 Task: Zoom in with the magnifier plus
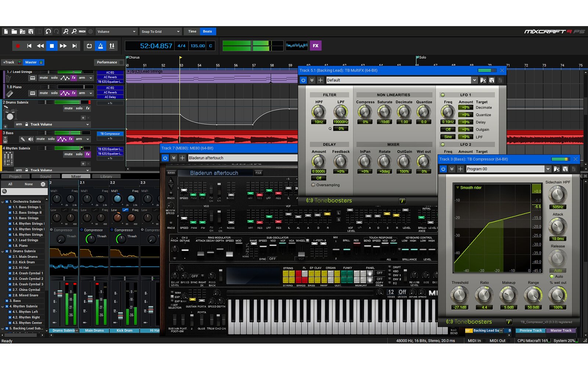pos(66,32)
